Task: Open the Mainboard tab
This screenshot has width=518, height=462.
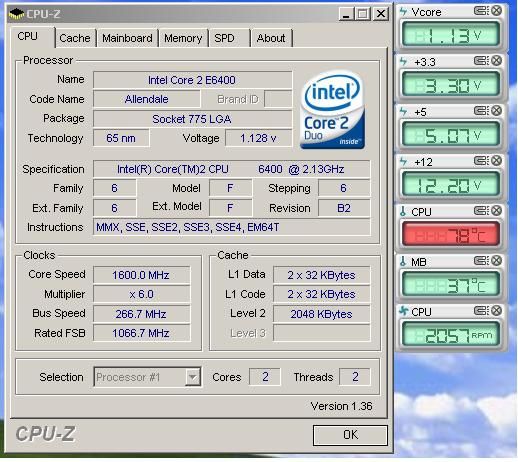Action: point(127,38)
